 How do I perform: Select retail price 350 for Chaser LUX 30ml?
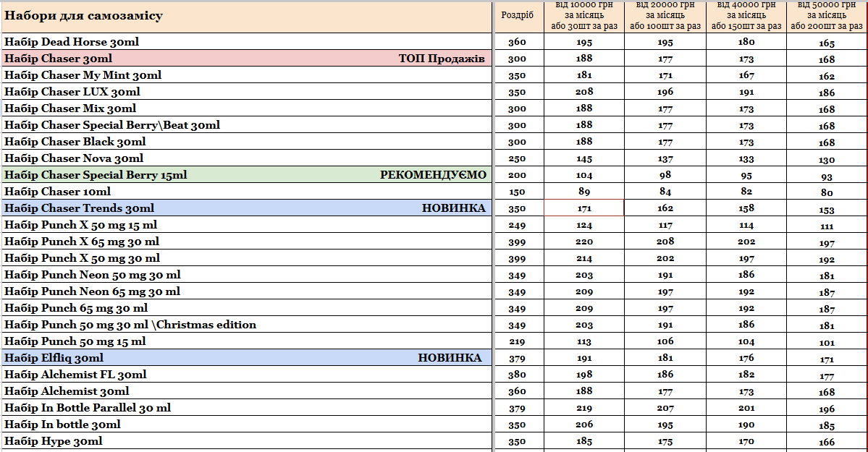click(517, 93)
